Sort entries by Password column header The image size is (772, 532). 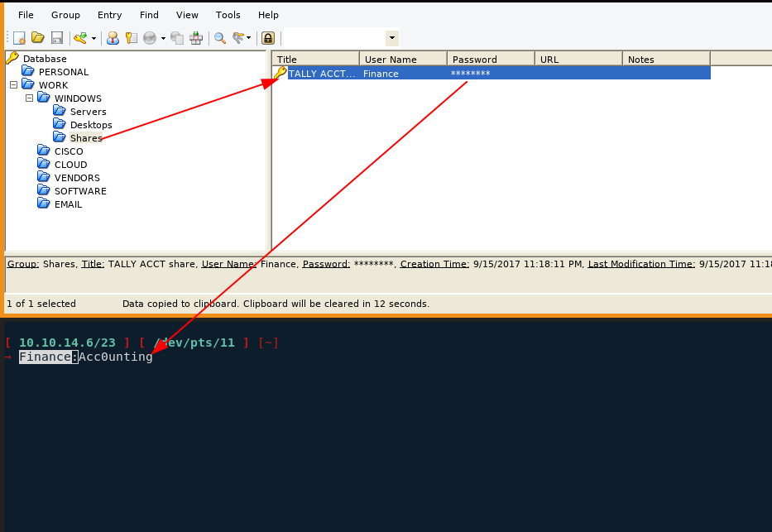point(491,59)
